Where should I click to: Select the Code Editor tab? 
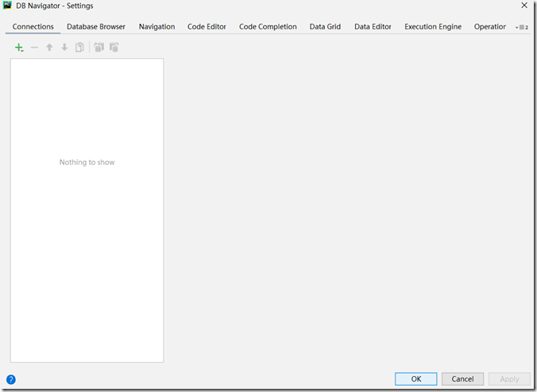[x=207, y=27]
